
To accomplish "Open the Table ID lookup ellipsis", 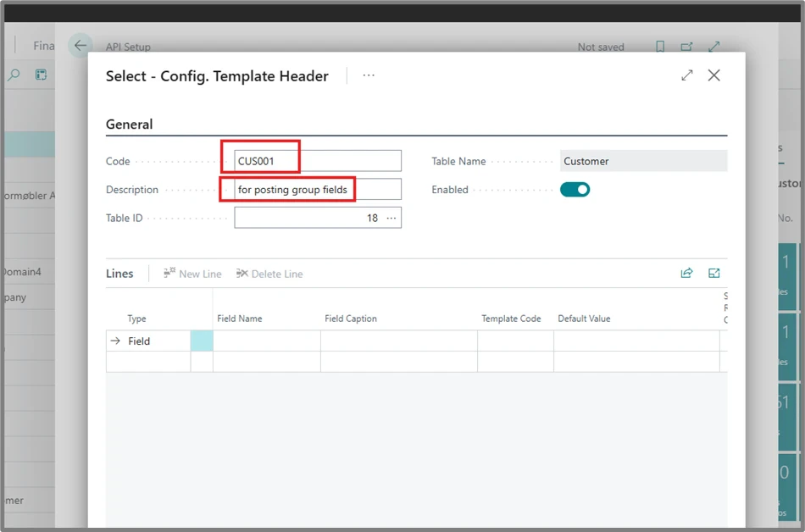I will (391, 218).
